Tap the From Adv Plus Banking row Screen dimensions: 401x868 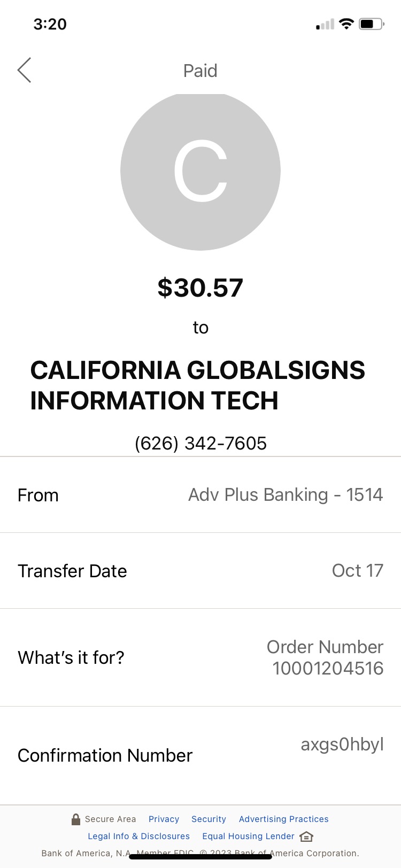pos(200,495)
